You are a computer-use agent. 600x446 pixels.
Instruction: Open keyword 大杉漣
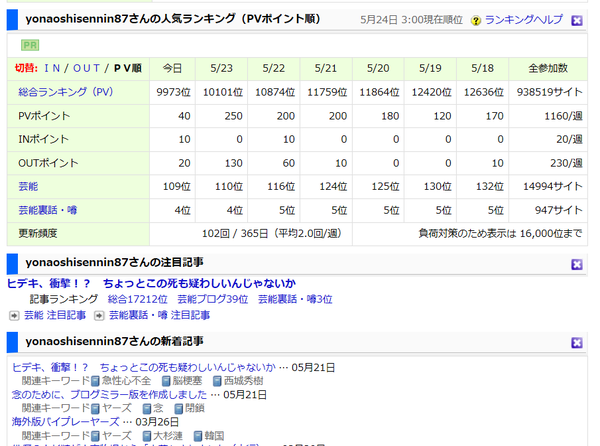tap(168, 436)
